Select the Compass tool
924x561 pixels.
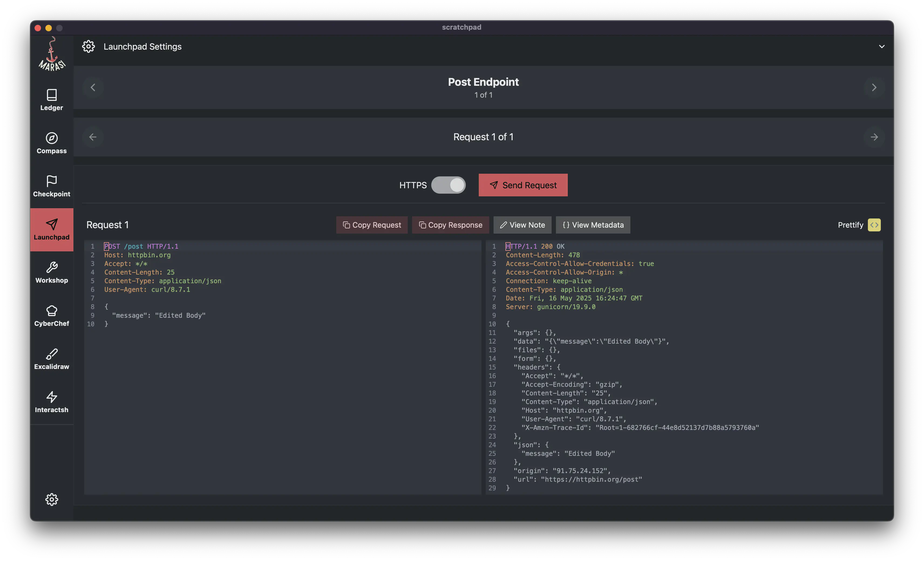[51, 142]
